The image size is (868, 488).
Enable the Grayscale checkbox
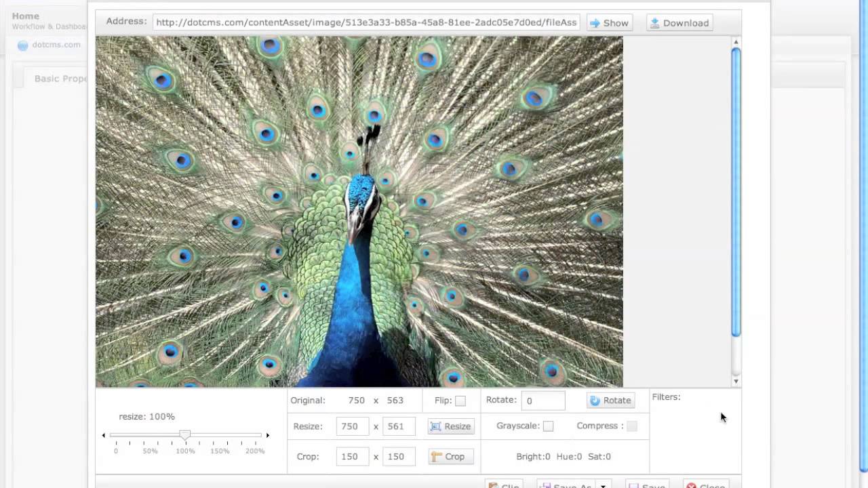point(548,426)
